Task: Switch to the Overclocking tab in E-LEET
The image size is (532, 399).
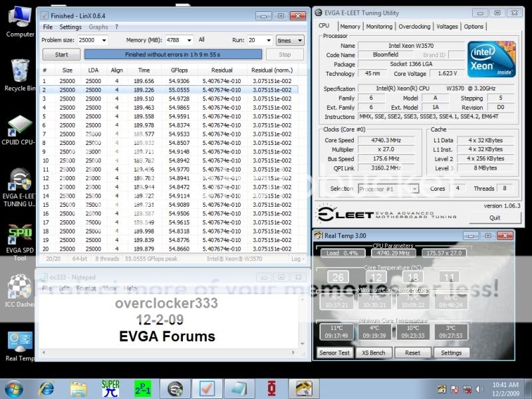Action: [x=414, y=27]
